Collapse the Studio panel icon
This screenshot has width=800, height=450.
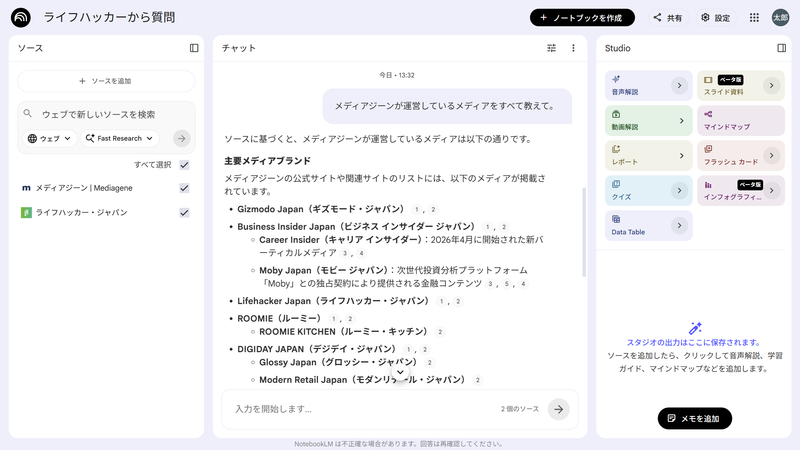point(781,48)
